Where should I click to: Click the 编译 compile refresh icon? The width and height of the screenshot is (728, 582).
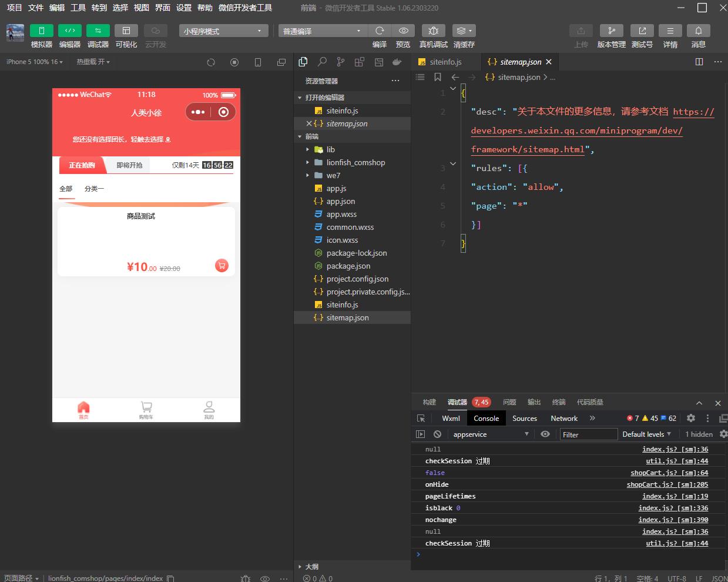click(380, 31)
